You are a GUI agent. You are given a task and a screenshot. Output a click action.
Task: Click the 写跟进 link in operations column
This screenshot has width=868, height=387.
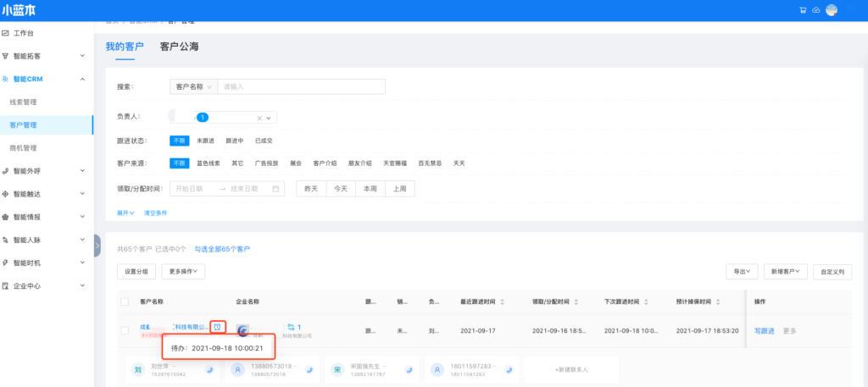click(x=765, y=330)
